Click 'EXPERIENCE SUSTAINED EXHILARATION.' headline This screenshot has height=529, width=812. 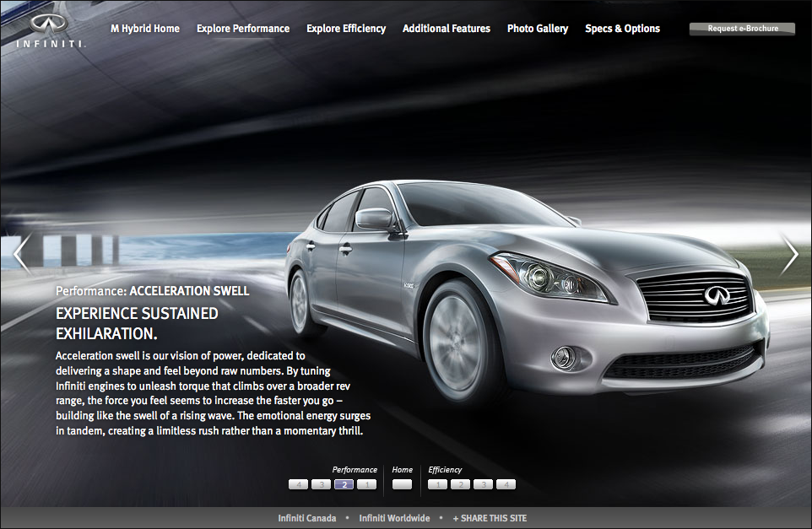[x=138, y=323]
